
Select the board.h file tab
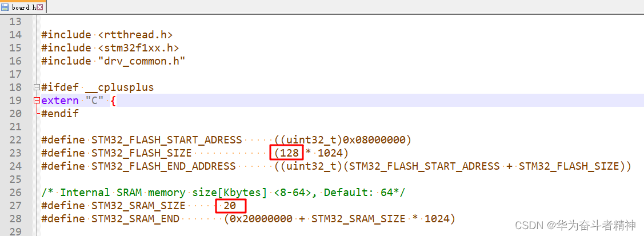tap(23, 7)
